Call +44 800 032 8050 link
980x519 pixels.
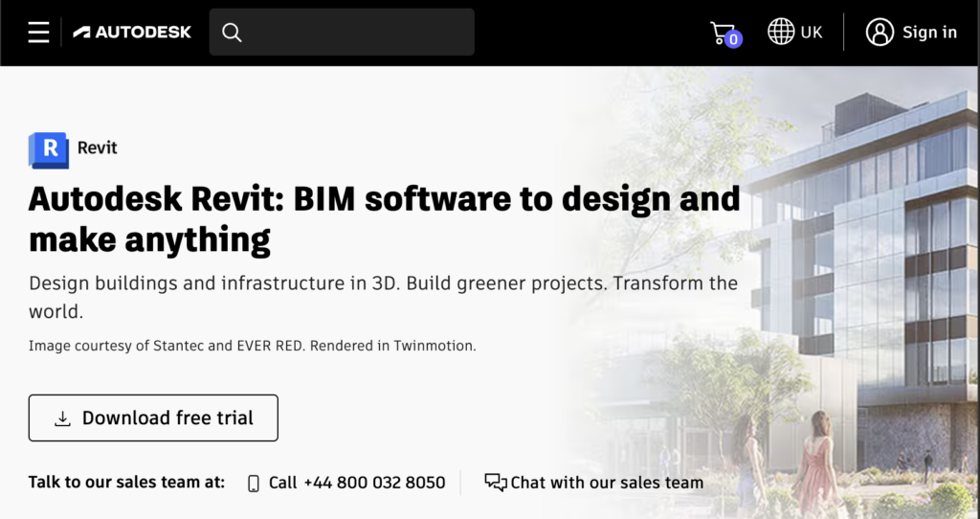(x=357, y=483)
